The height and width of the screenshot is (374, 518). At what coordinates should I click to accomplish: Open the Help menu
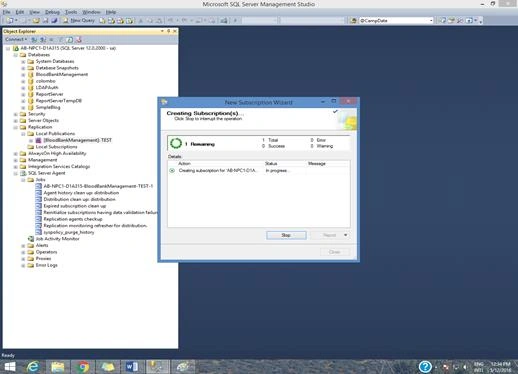tap(111, 12)
